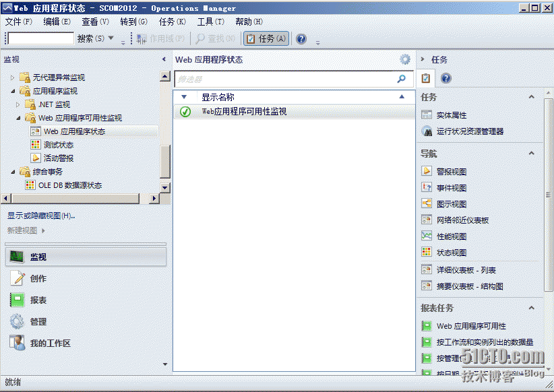Select the 无代理异常监视 folder icon

coord(25,77)
